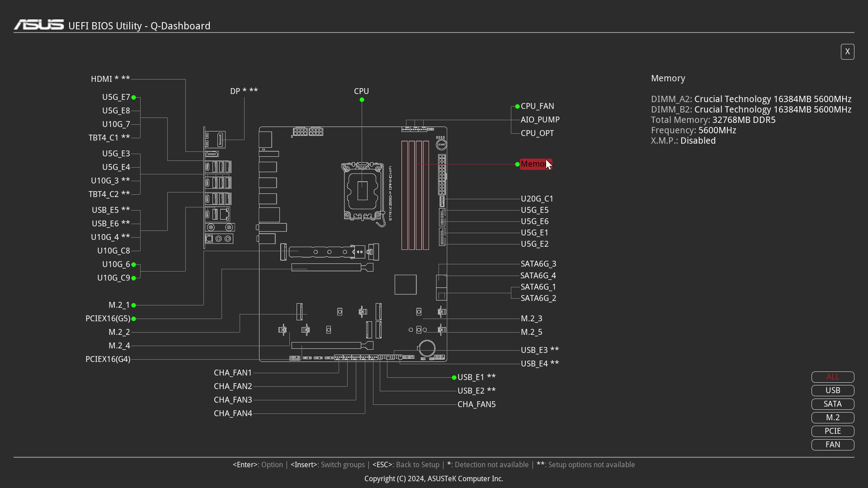Click the CPU_FAN header label

point(537,106)
